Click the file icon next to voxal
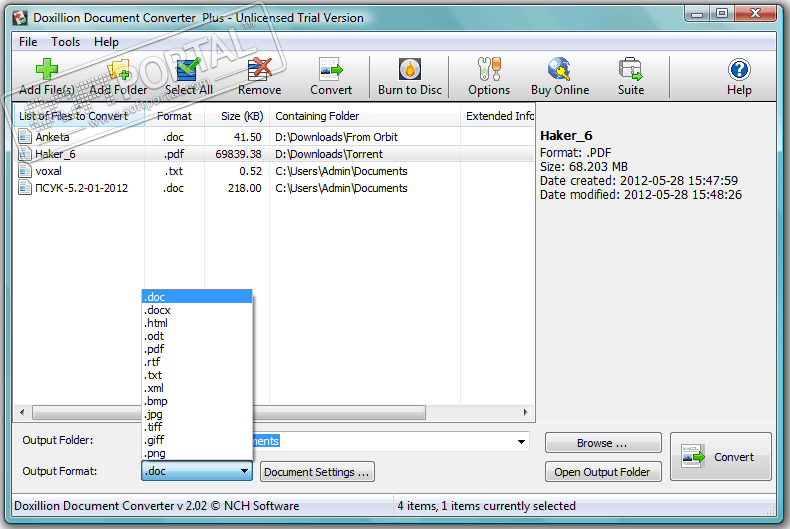790x529 pixels. pyautogui.click(x=25, y=171)
